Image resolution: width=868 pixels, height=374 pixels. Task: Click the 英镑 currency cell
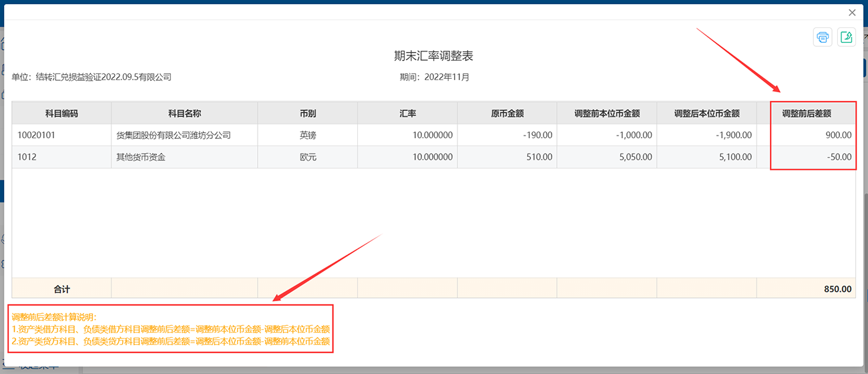click(x=308, y=135)
